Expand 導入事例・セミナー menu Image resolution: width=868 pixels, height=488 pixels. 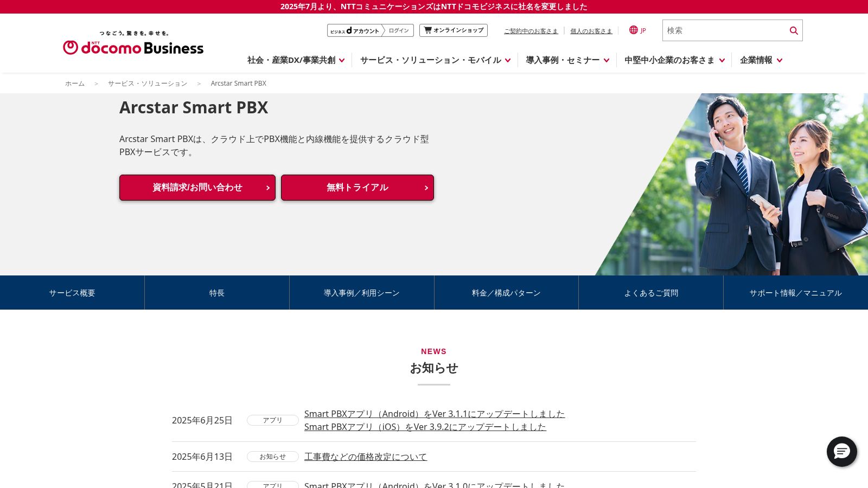567,60
